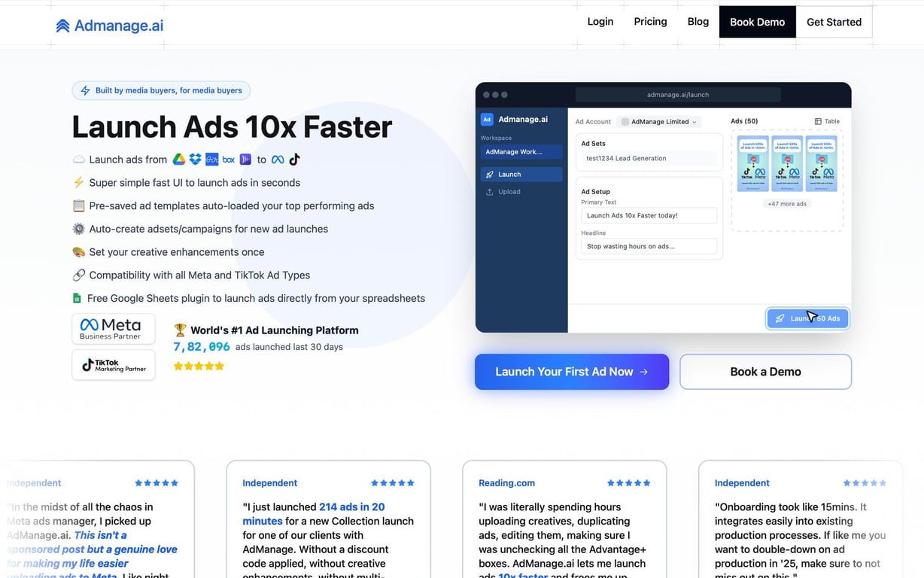Click the Admanage.ai logo icon in the header

(63, 26)
